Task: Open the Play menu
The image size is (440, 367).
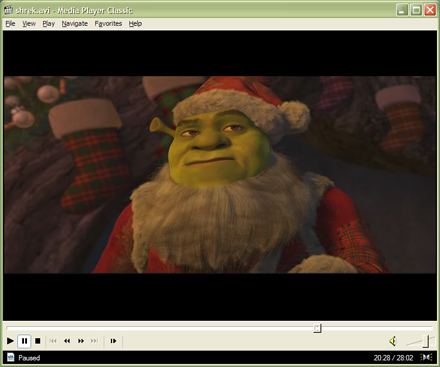Action: click(x=49, y=24)
